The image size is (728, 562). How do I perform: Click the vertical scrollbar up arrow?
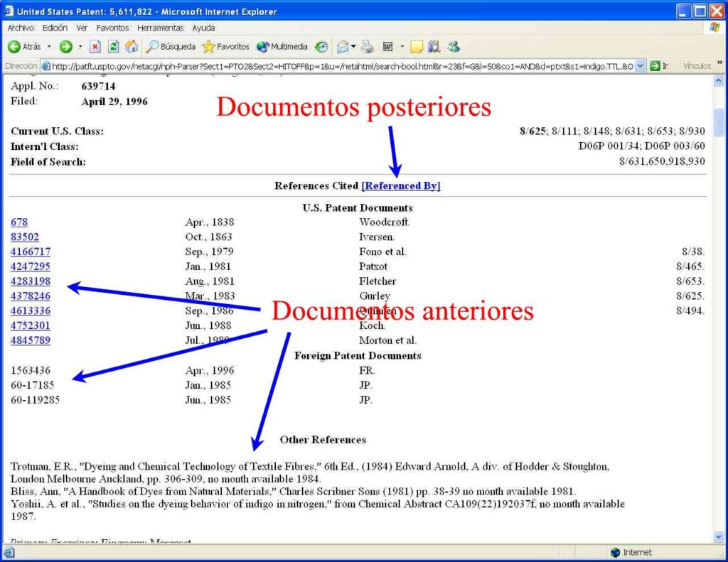coord(718,81)
